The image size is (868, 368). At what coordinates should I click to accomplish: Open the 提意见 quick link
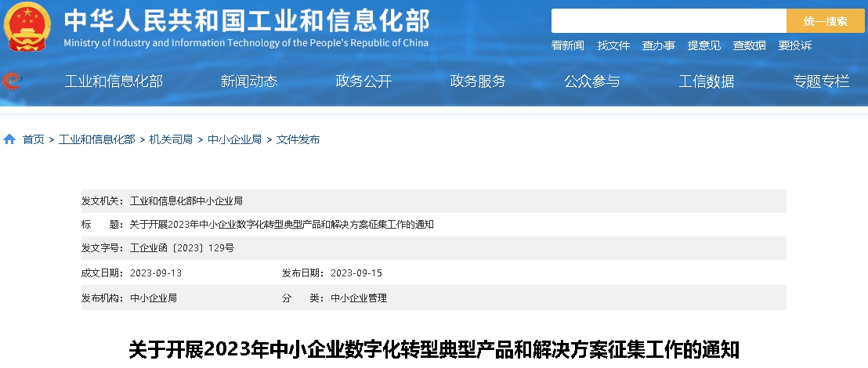click(x=704, y=46)
